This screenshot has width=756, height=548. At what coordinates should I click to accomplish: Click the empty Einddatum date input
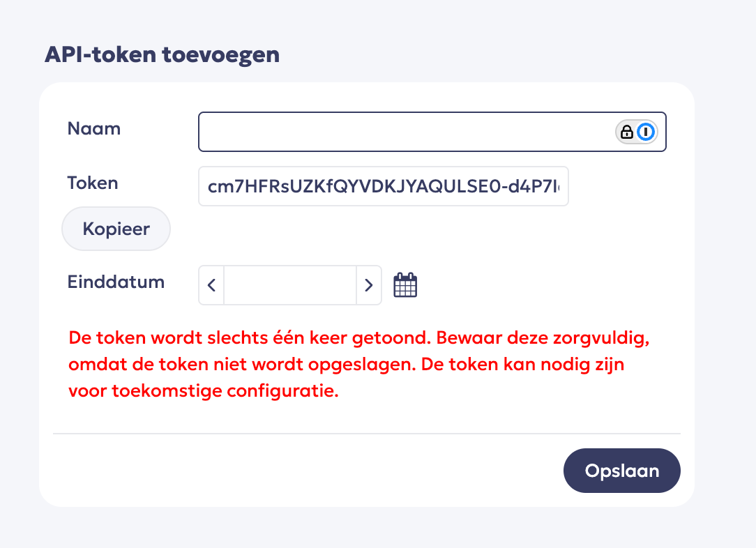(290, 285)
